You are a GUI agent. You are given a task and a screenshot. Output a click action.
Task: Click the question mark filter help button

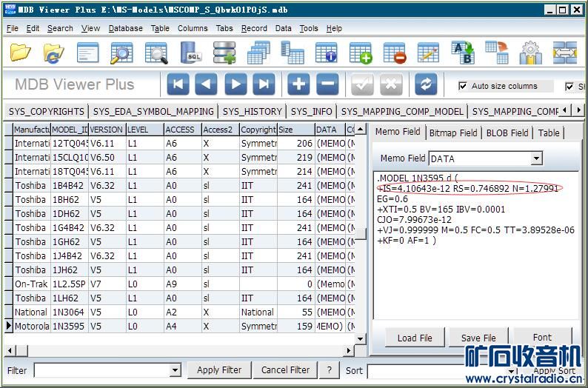pyautogui.click(x=330, y=370)
